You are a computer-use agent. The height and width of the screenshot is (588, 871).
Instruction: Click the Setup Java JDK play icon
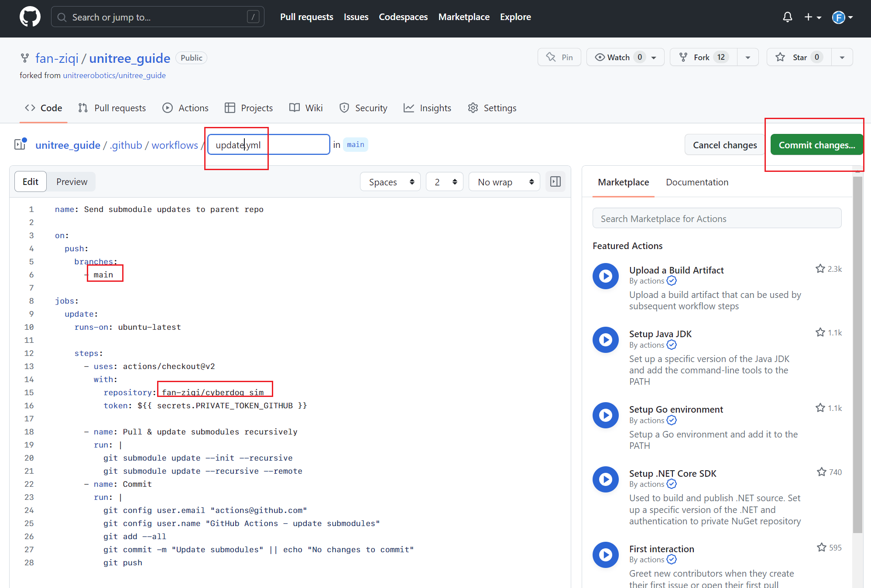[x=606, y=340]
